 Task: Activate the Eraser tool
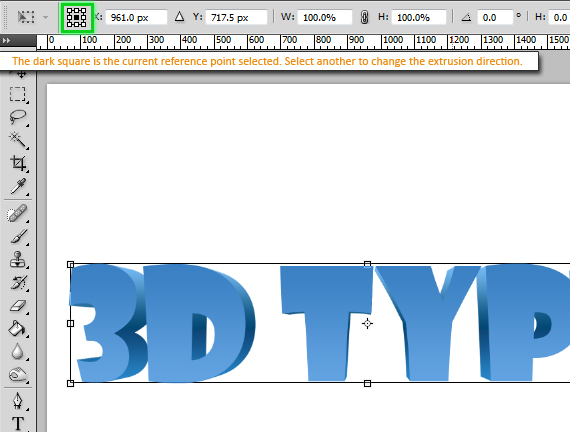pyautogui.click(x=18, y=306)
